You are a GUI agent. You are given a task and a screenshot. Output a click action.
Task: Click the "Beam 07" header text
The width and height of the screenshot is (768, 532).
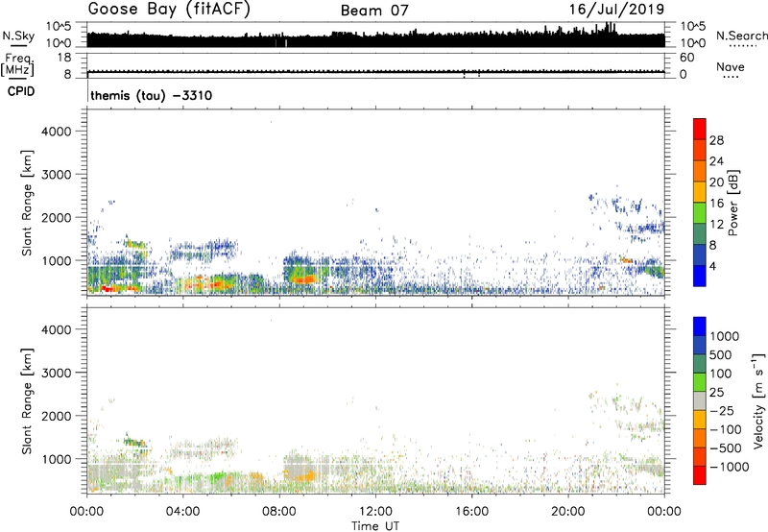(374, 11)
